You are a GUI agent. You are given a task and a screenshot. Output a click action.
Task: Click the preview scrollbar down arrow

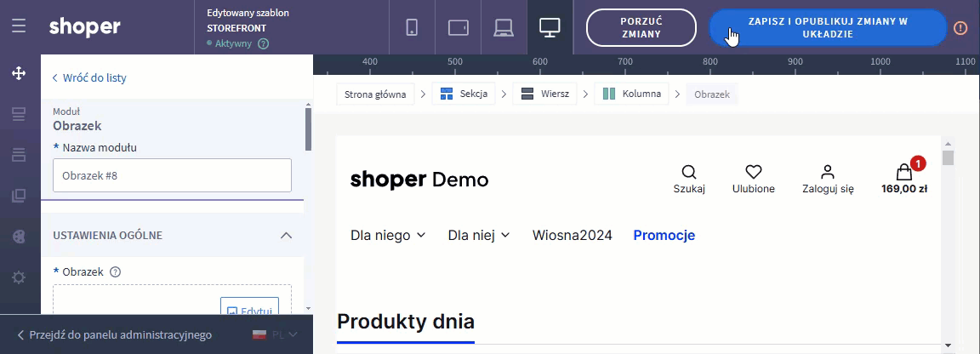[x=949, y=345]
